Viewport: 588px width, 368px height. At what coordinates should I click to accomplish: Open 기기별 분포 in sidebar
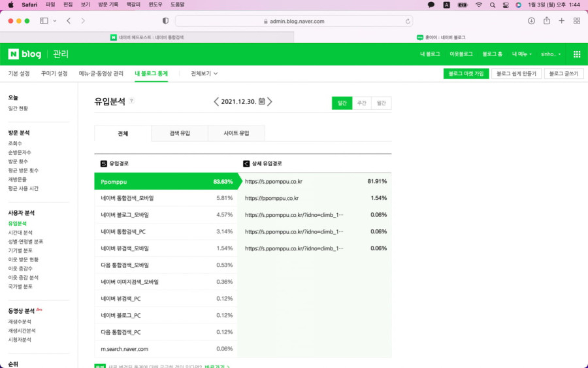coord(20,250)
